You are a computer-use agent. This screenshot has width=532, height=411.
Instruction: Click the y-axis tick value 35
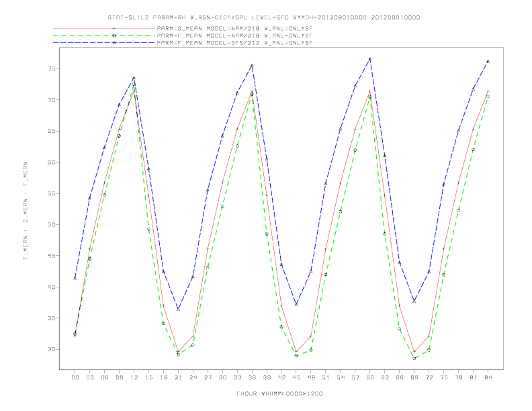click(x=52, y=318)
